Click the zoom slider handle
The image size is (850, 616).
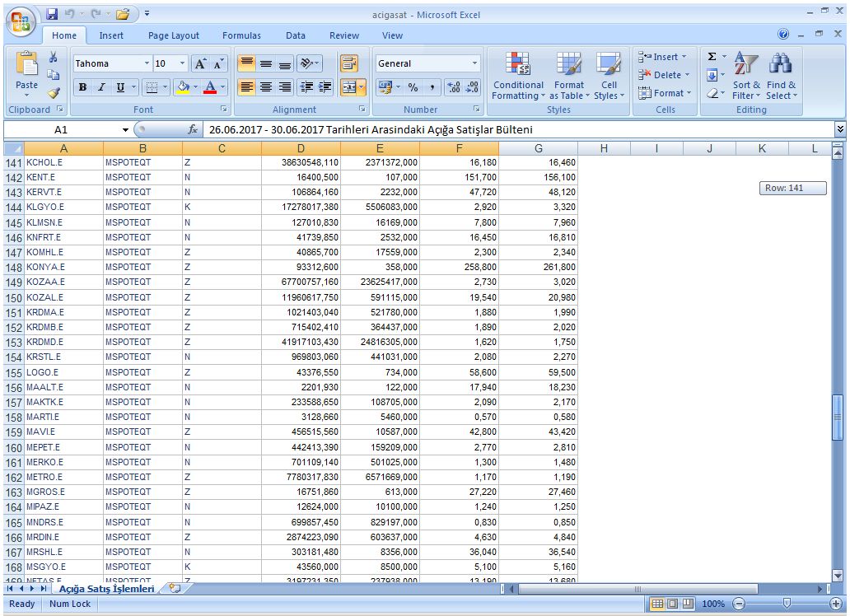pyautogui.click(x=787, y=603)
